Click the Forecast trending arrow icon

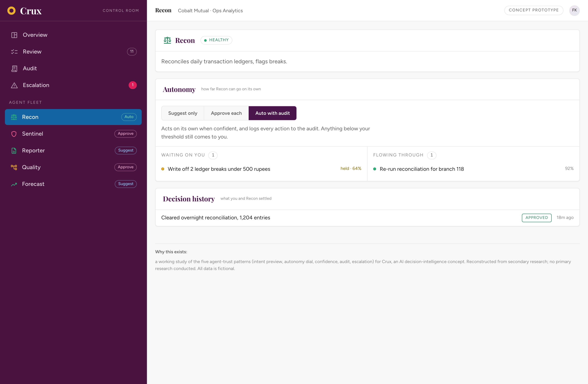point(14,184)
